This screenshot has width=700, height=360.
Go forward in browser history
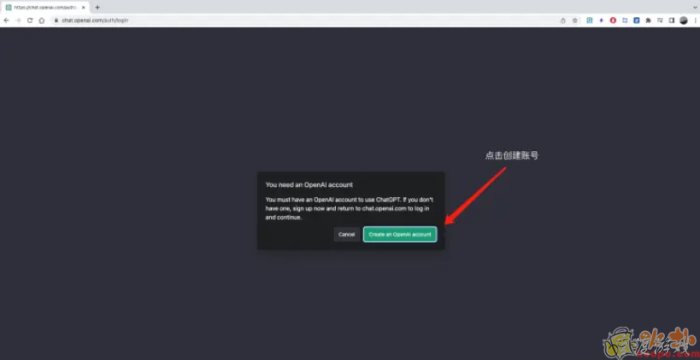tap(18, 21)
